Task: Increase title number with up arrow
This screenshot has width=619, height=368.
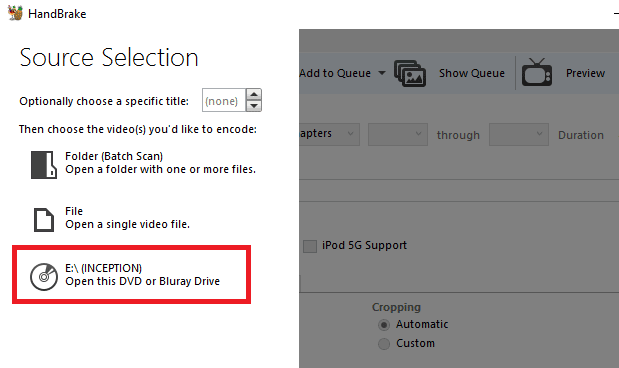Action: coord(254,94)
